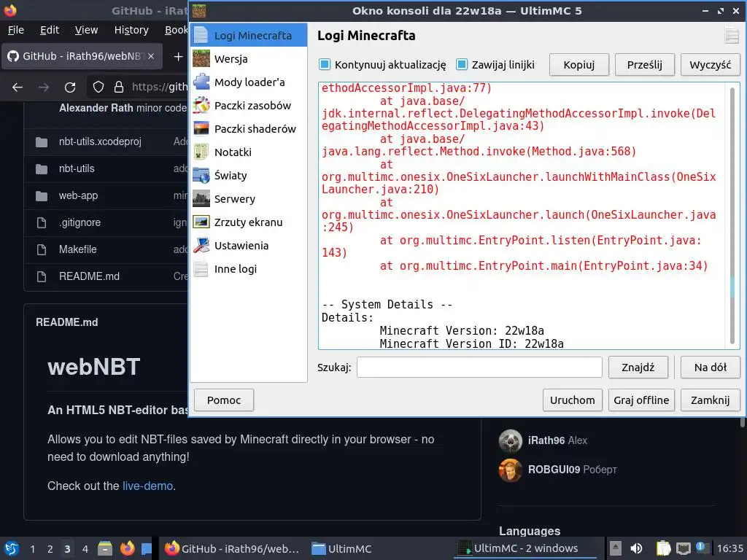Switch to workspace 4 on taskbar
747x560 pixels.
(x=85, y=548)
